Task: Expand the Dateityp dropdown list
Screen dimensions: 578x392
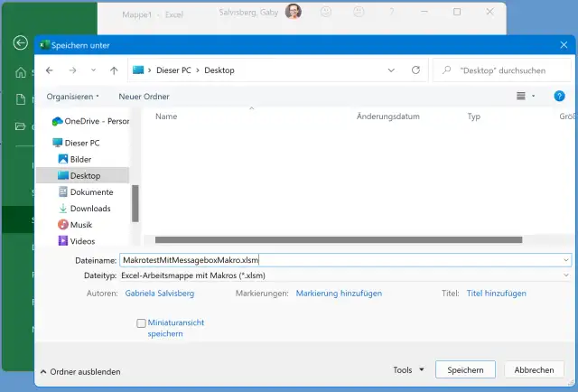Action: pyautogui.click(x=565, y=275)
